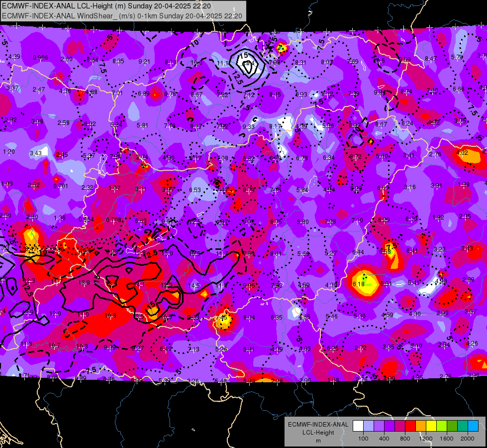The height and width of the screenshot is (448, 487).
Task: Click the map value 3.75
Action: [x=460, y=120]
